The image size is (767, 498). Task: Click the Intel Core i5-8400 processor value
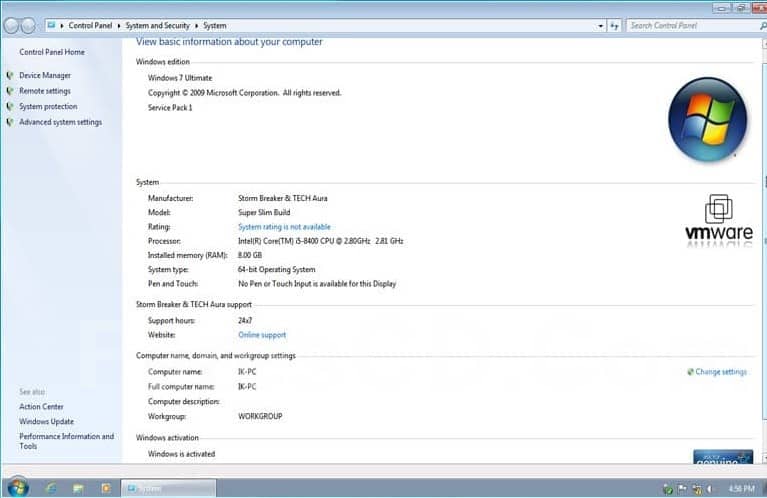(320, 241)
